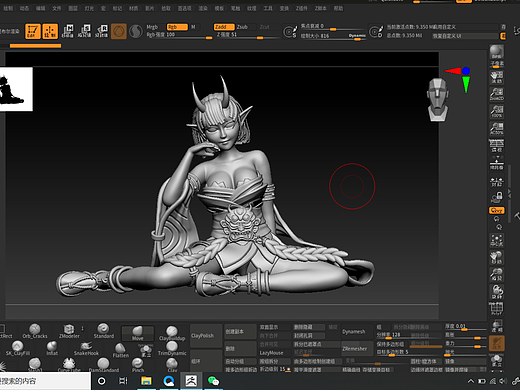Activate the Draw mode button
This screenshot has height=390, width=520.
click(50, 31)
